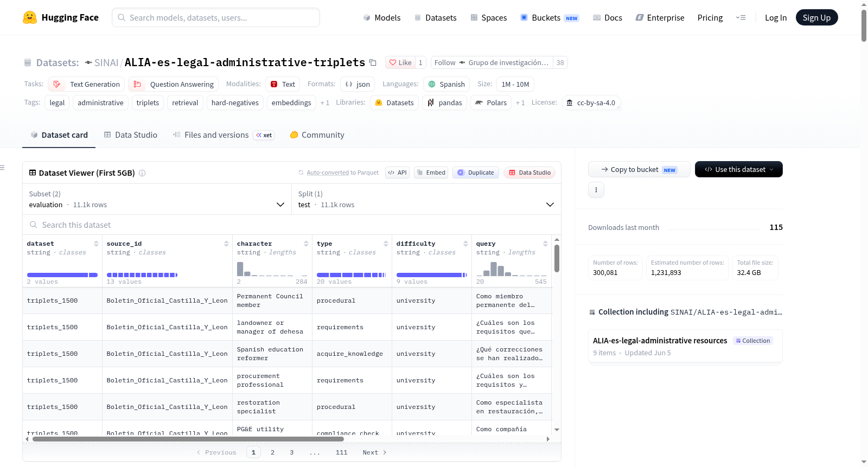Open the Models menu item
Viewport: 868px width, 467px height.
tap(382, 17)
